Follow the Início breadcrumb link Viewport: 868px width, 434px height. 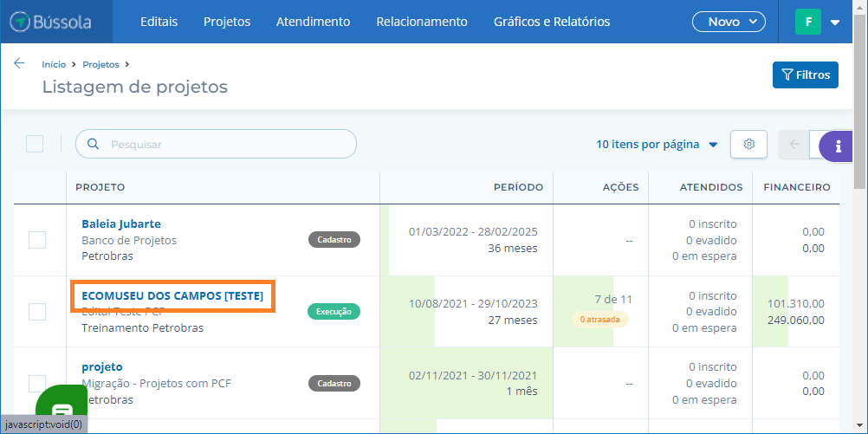(54, 64)
